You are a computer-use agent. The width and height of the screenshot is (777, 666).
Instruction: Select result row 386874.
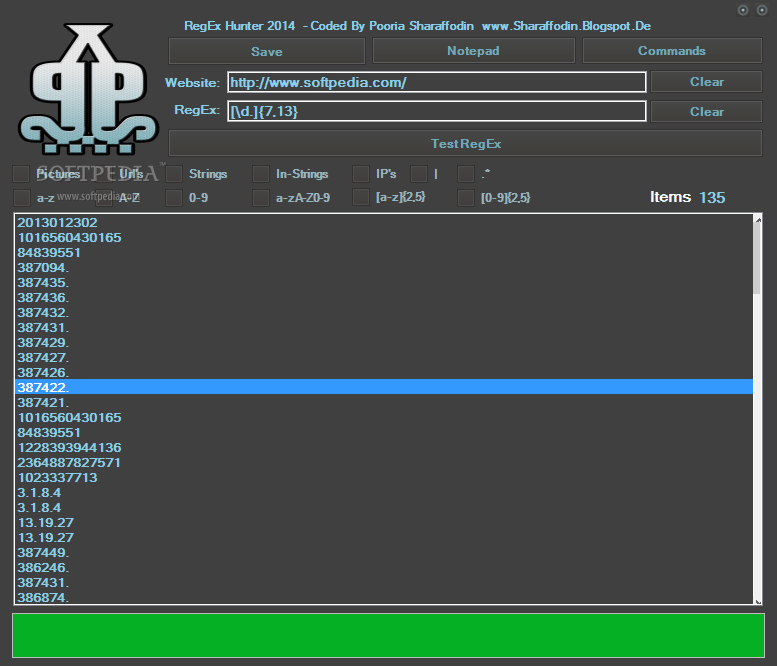(x=385, y=597)
